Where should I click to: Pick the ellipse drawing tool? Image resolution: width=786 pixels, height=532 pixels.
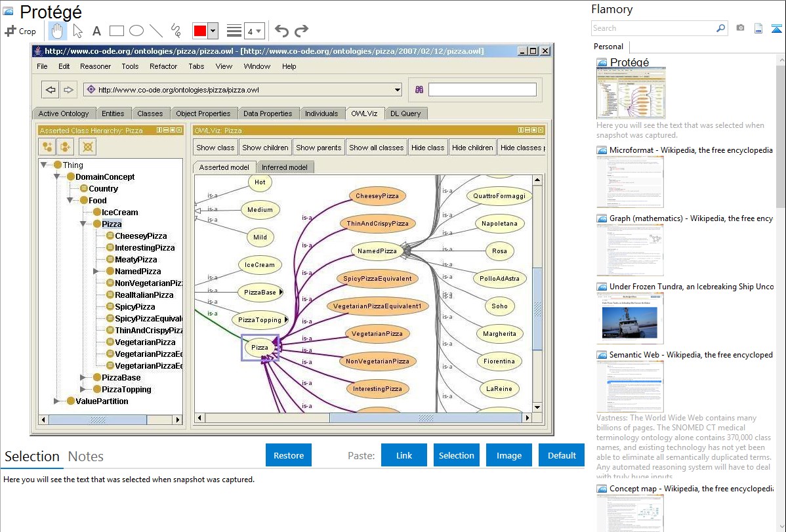pos(136,31)
